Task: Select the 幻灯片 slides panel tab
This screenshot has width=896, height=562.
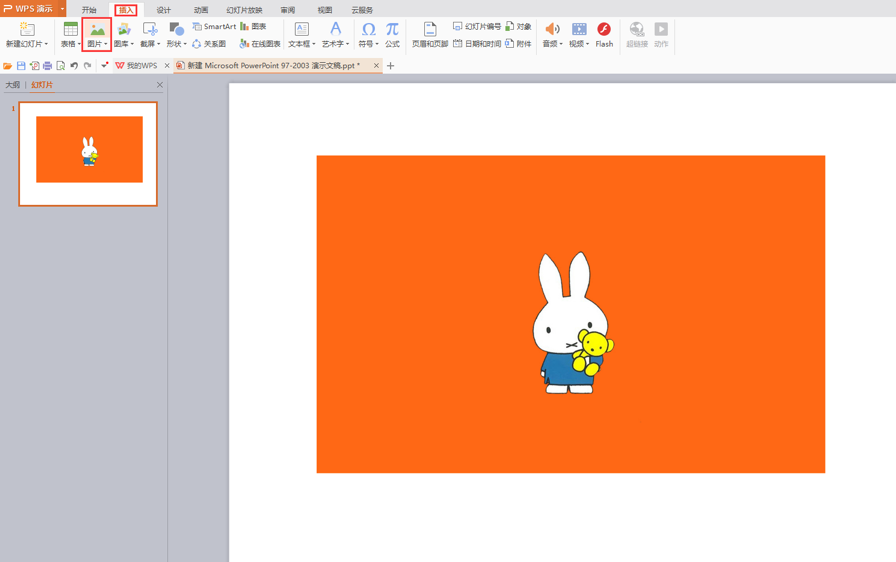Action: point(42,85)
